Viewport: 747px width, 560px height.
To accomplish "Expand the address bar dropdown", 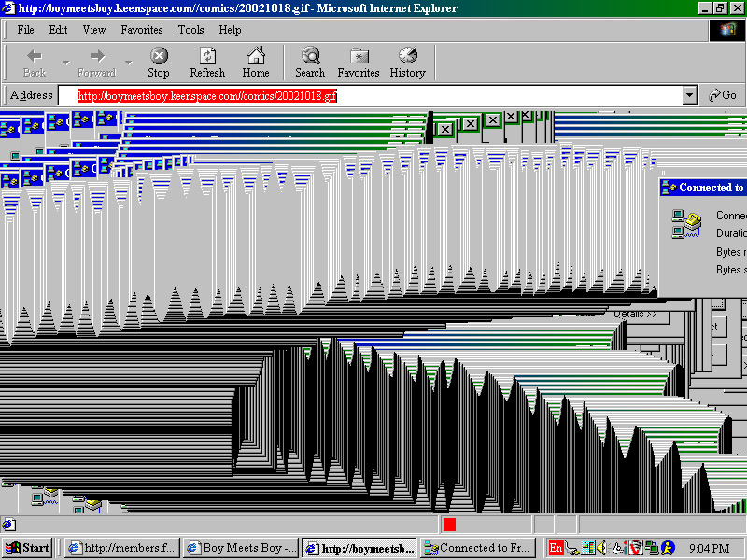I will click(690, 95).
